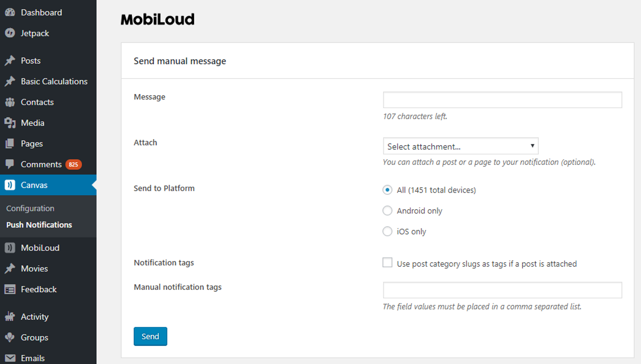The width and height of the screenshot is (641, 364).
Task: Click the Comments speech bubble icon
Action: pos(10,164)
